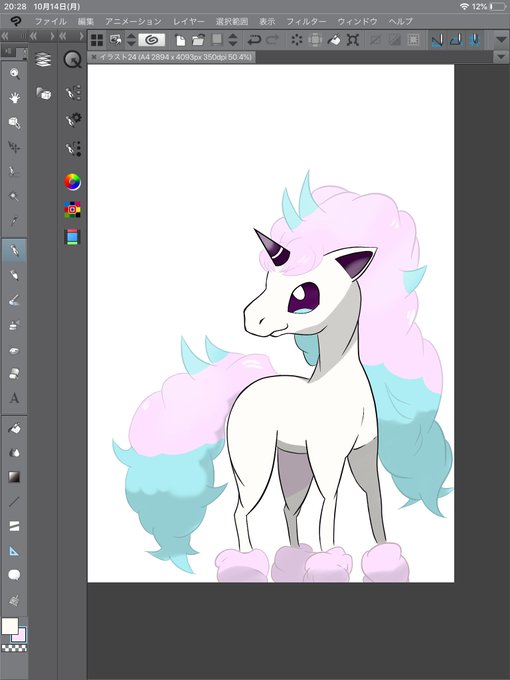Open the ヘルプ menu
The height and width of the screenshot is (680, 510).
[401, 21]
